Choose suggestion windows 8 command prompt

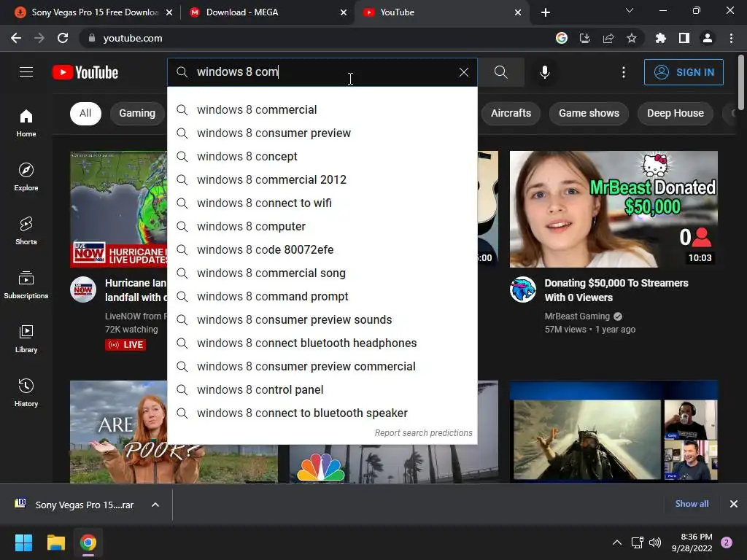[322, 296]
